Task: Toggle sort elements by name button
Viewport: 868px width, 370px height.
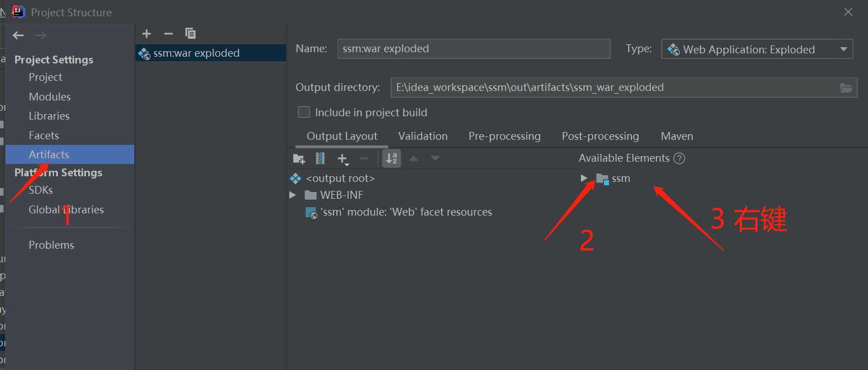Action: click(x=392, y=158)
